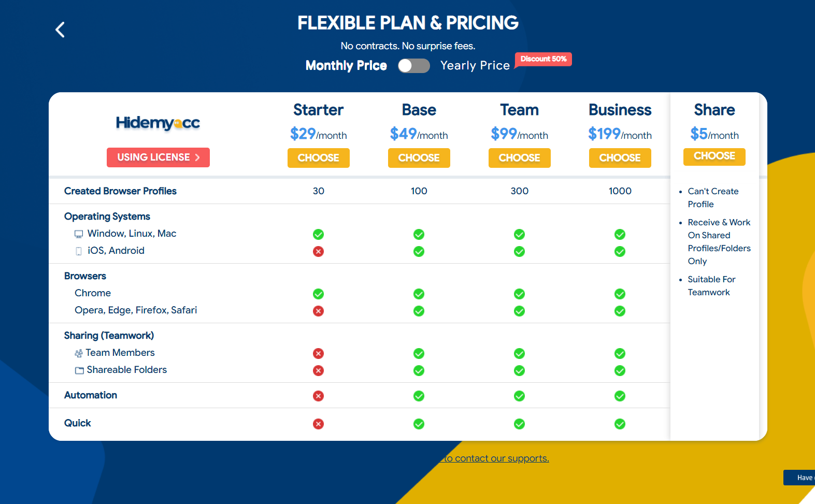Image resolution: width=815 pixels, height=504 pixels.
Task: Click the Team Members people icon
Action: coord(79,353)
